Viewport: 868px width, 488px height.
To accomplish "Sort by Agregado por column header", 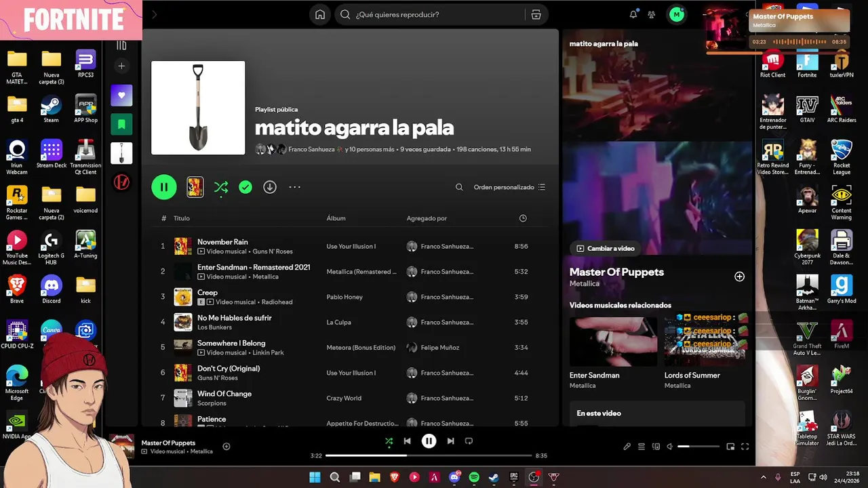I will coord(427,218).
